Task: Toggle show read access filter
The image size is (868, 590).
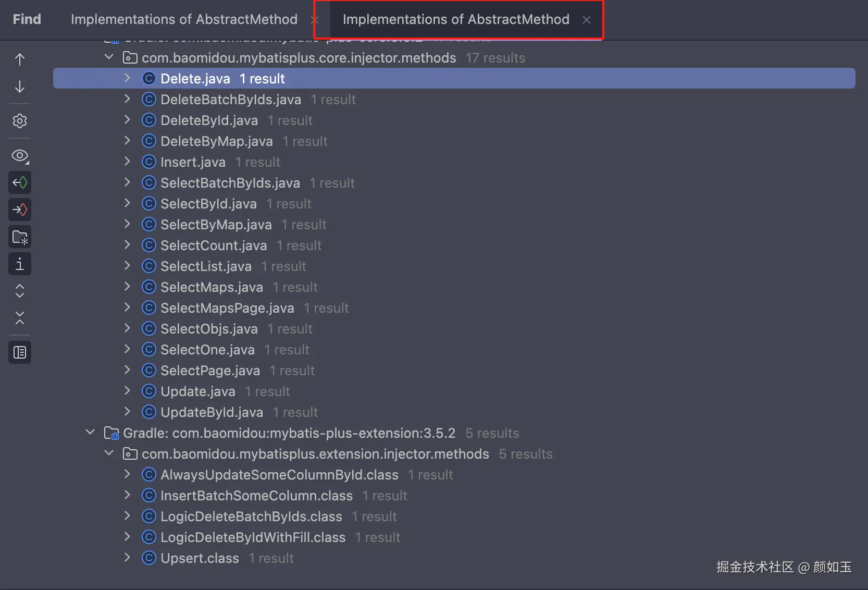Action: (x=20, y=182)
